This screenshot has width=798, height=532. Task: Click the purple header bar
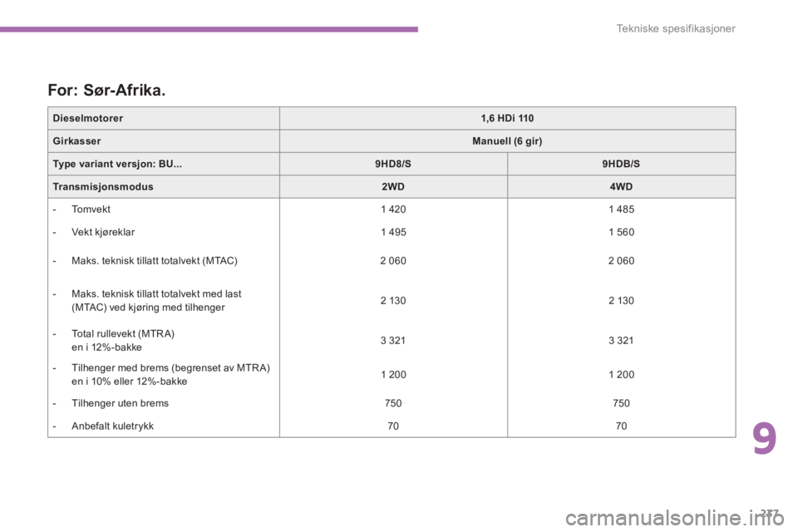pos(209,29)
